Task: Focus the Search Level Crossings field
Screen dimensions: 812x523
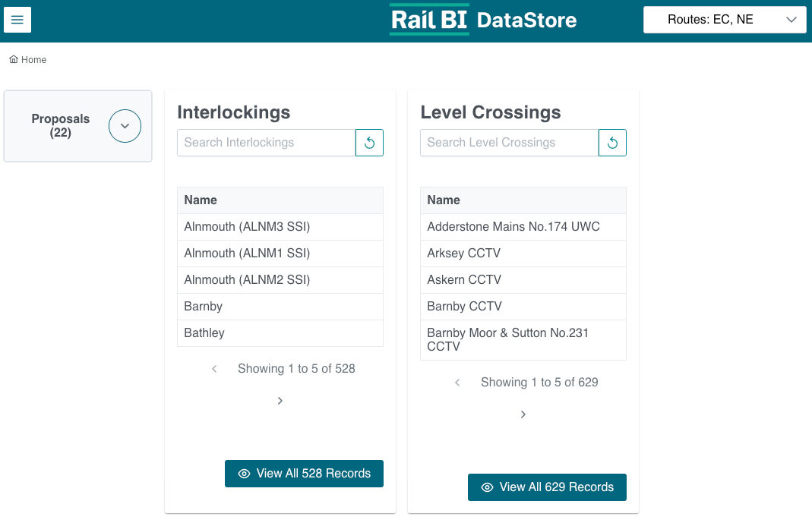Action: coord(509,143)
